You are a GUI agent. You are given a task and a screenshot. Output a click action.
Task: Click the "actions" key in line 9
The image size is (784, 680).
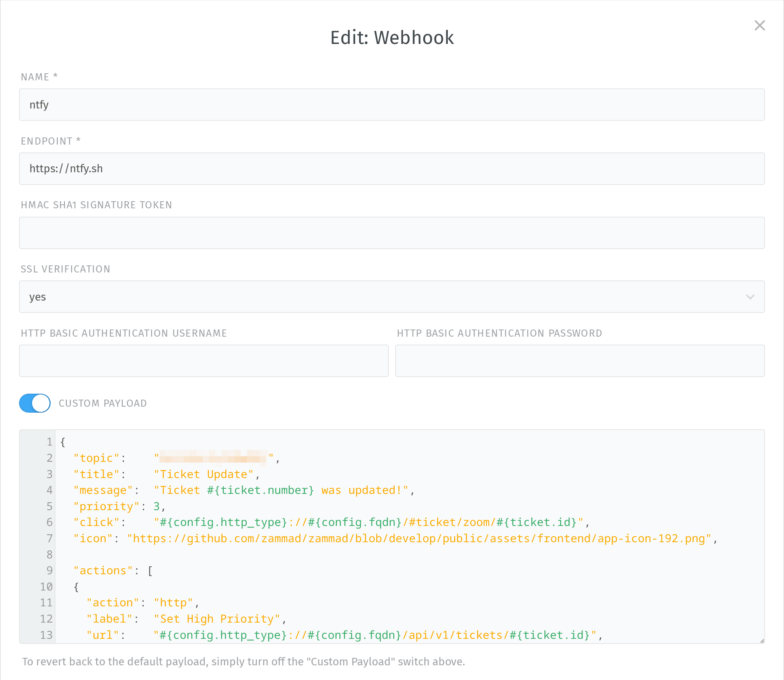103,571
